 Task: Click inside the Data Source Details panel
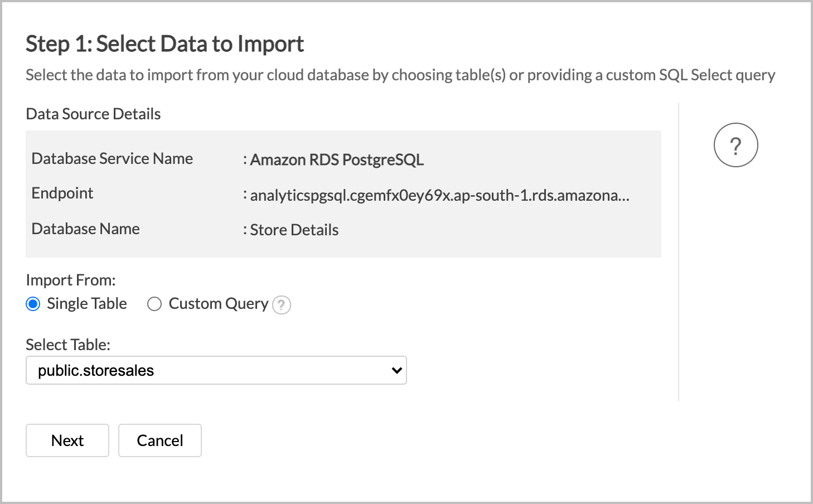tap(343, 193)
